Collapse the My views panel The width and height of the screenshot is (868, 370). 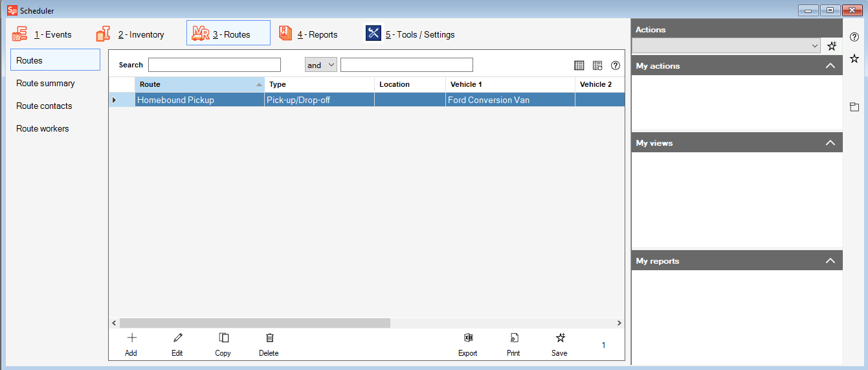click(x=830, y=143)
